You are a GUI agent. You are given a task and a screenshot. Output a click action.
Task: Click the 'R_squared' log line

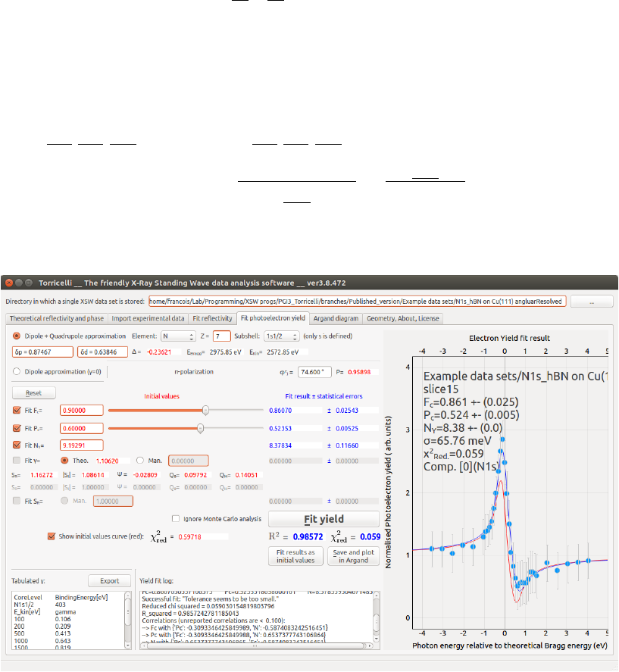point(190,614)
